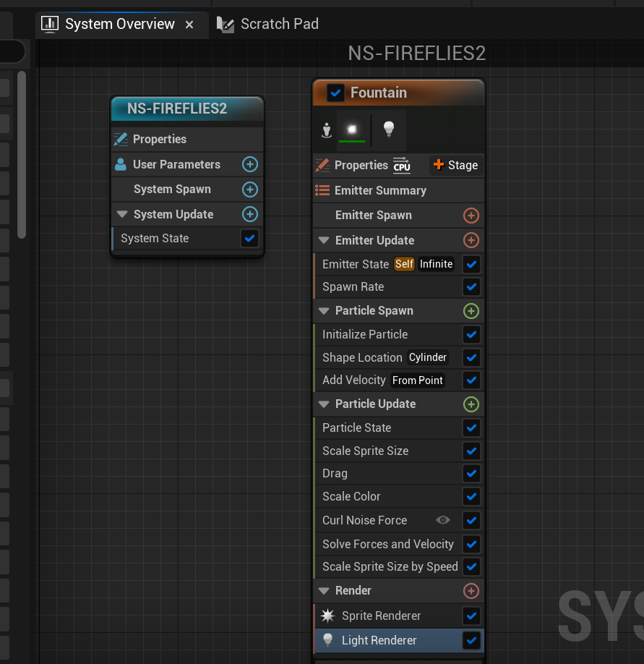Add a new renderer in Render section

point(471,591)
